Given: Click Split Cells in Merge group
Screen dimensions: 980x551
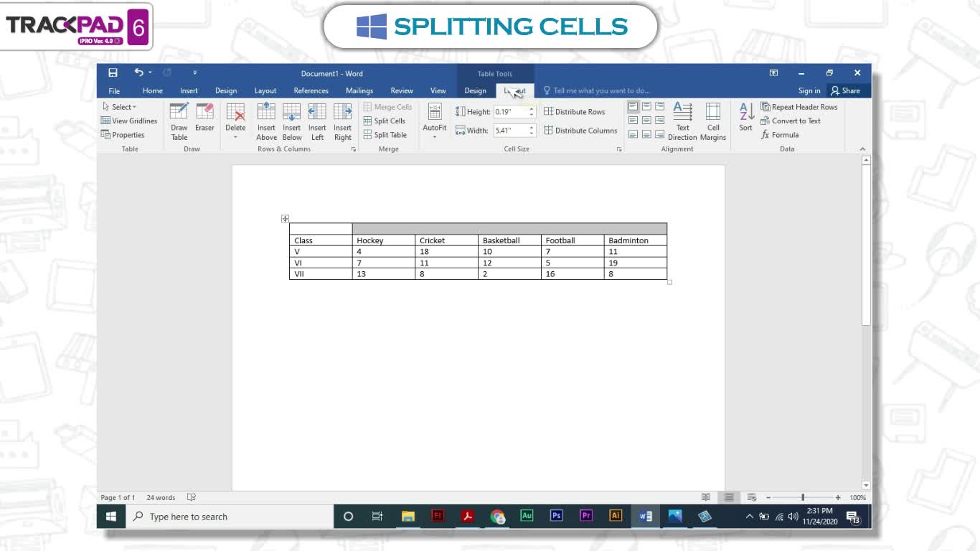Looking at the screenshot, I should (x=385, y=121).
